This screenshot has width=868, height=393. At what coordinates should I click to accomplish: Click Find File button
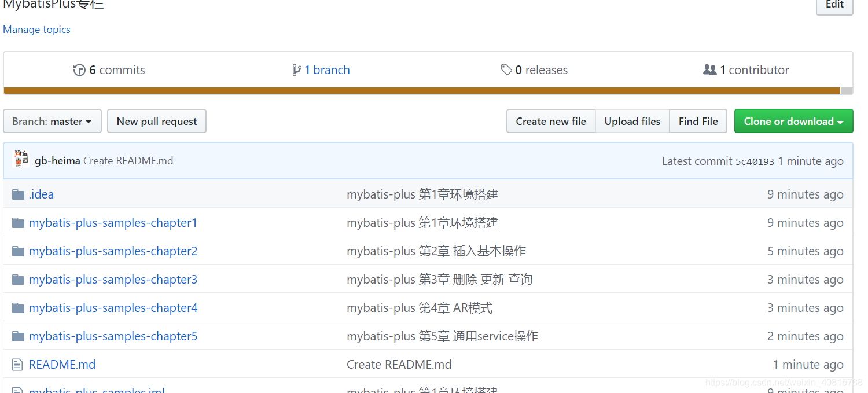pyautogui.click(x=698, y=121)
